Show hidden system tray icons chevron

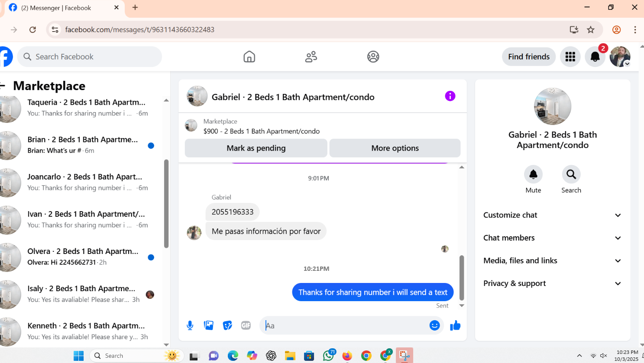(579, 356)
